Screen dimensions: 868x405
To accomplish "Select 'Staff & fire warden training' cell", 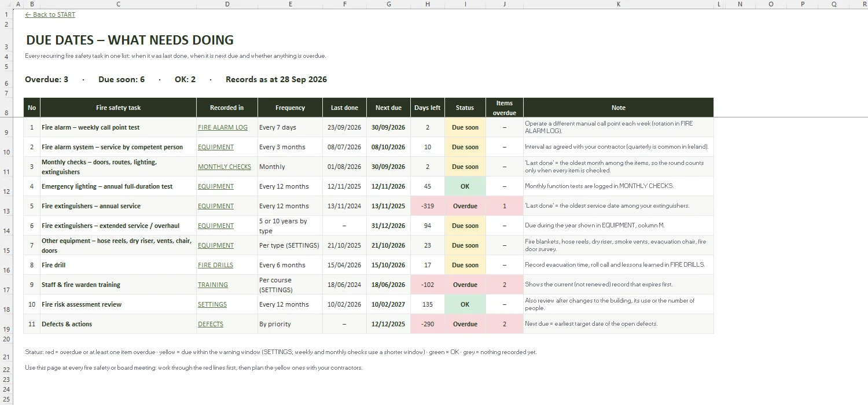I will click(118, 285).
